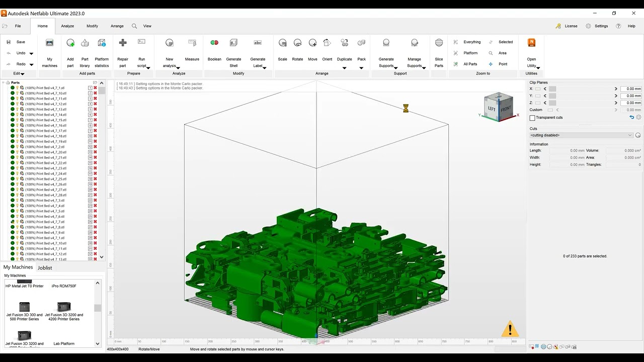644x362 pixels.
Task: Toggle the Y clip plane
Action: click(x=537, y=96)
